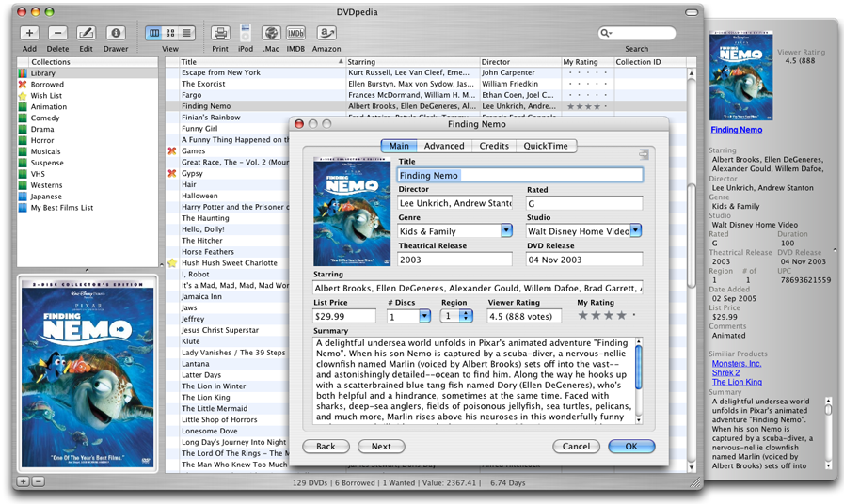Viewport: 844px width, 504px height.
Task: Set My Rating stars in dialog
Action: tap(607, 316)
